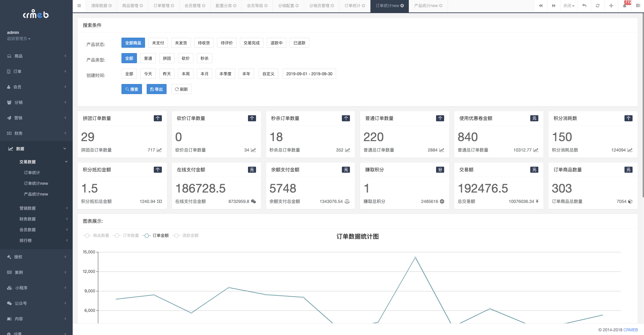The height and width of the screenshot is (335, 644).
Task: Switch to the 订单统计 tab
Action: click(352, 6)
